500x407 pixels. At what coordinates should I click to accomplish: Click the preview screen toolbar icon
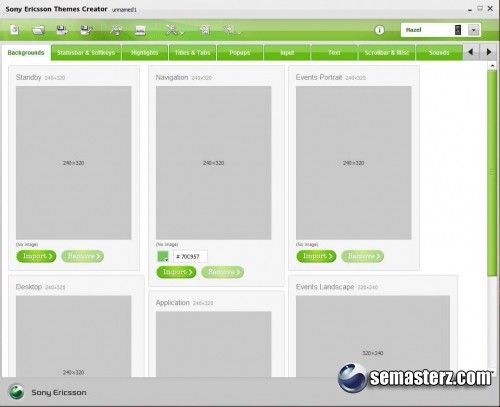tap(140, 30)
